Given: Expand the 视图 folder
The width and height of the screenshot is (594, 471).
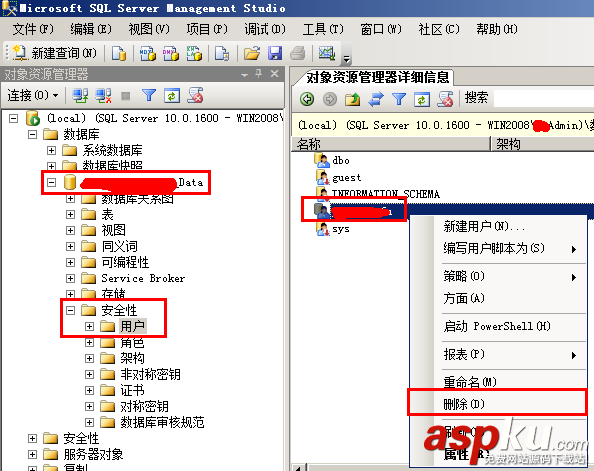Looking at the screenshot, I should (70, 230).
